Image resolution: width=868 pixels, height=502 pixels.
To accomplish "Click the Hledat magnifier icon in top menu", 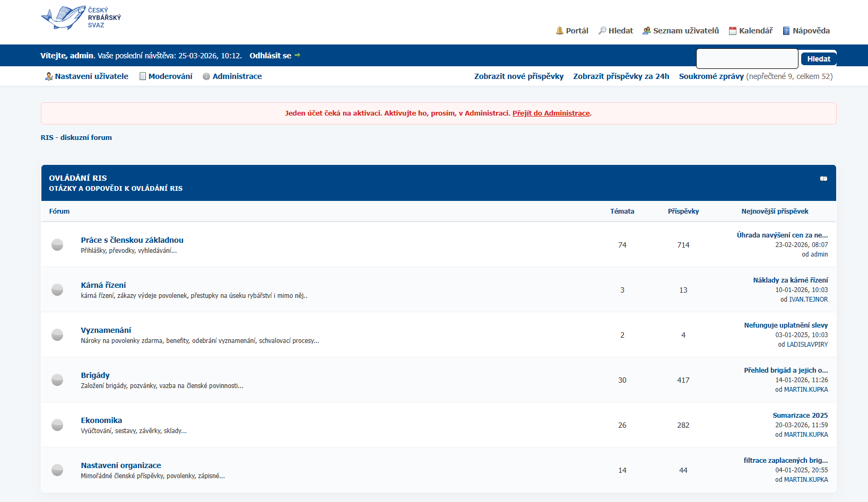I will pos(602,31).
